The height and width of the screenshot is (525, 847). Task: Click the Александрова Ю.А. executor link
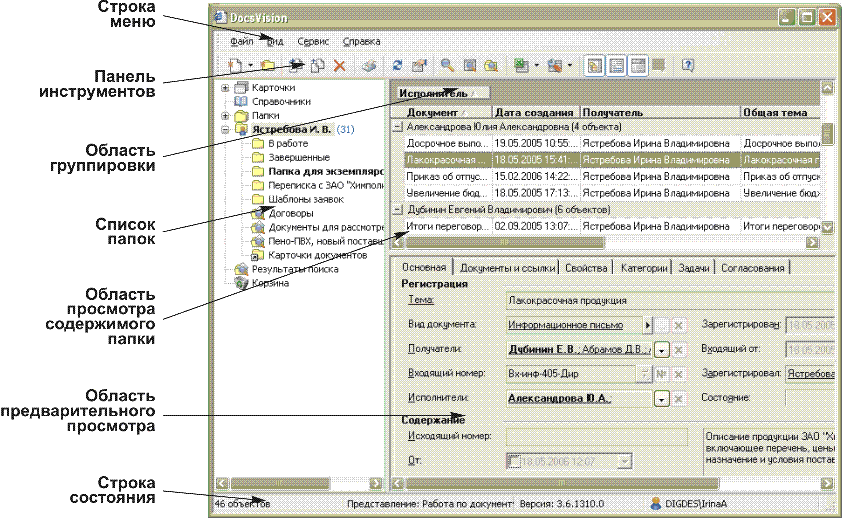pos(559,399)
